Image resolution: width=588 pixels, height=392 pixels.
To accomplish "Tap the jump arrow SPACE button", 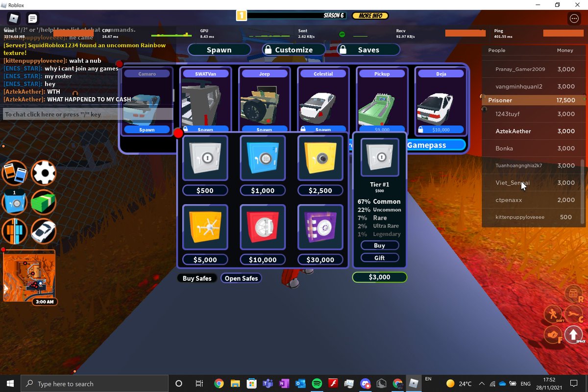I will click(x=573, y=335).
